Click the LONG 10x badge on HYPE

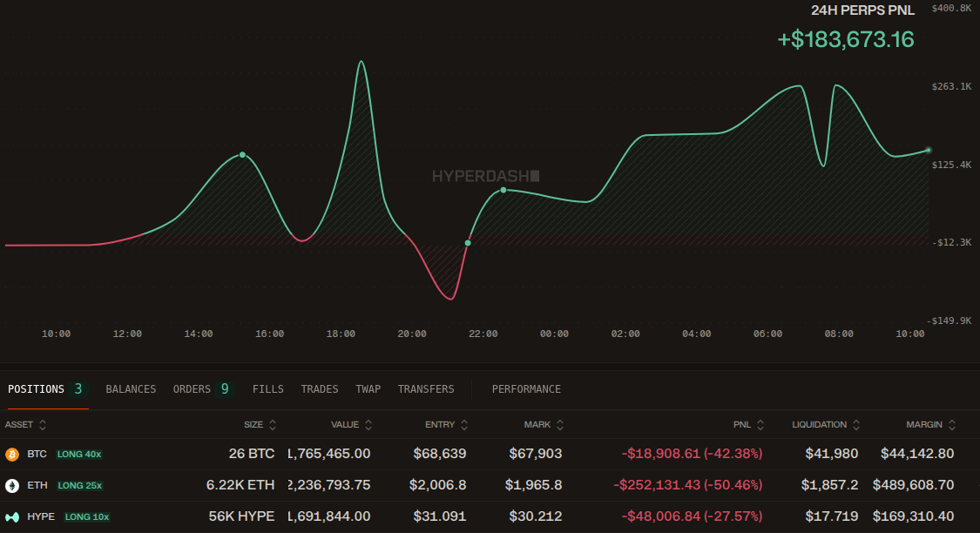[87, 516]
